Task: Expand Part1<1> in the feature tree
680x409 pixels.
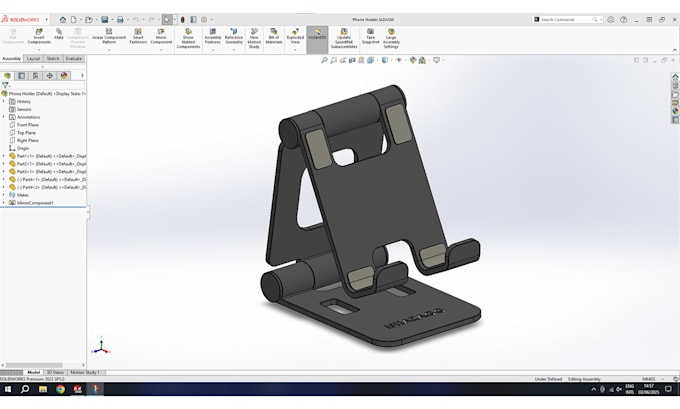Action: click(4, 156)
